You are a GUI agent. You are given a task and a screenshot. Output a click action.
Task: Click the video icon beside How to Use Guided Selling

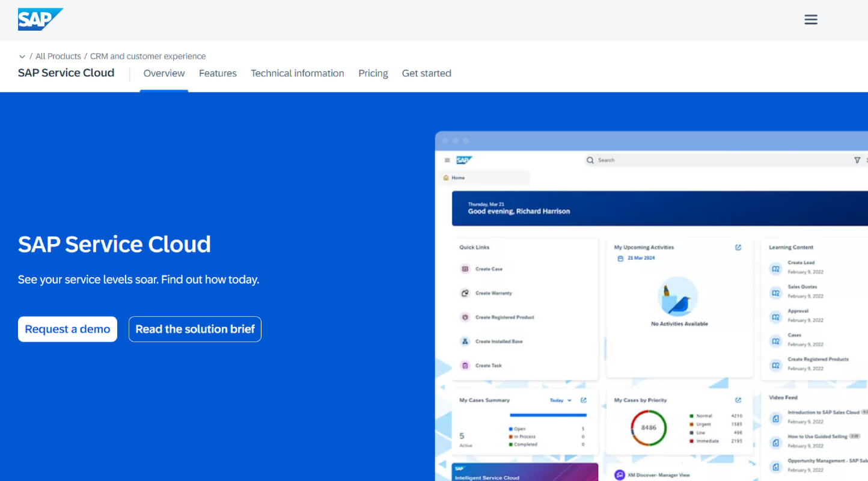tap(776, 442)
